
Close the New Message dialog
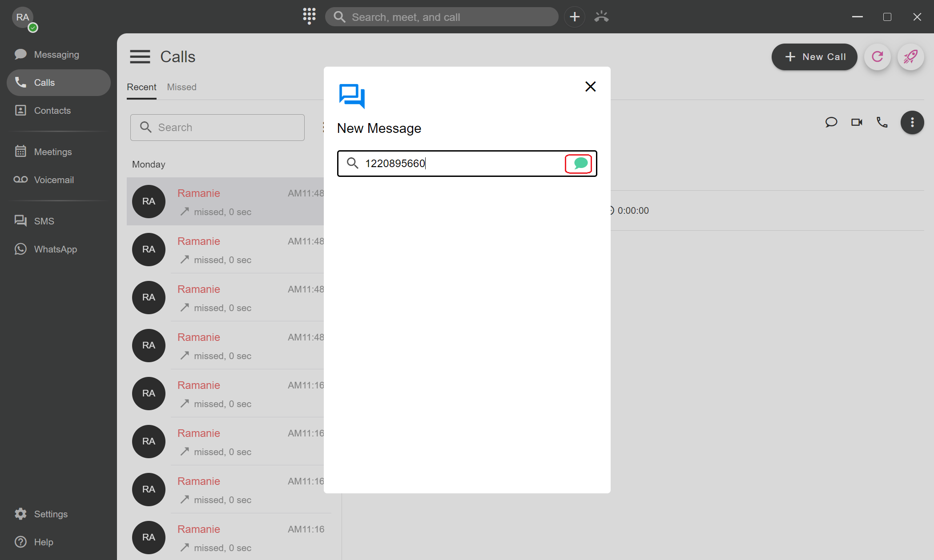(x=590, y=86)
